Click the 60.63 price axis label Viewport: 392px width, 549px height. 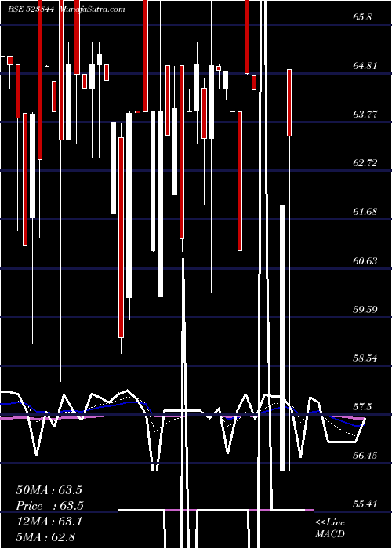point(365,261)
